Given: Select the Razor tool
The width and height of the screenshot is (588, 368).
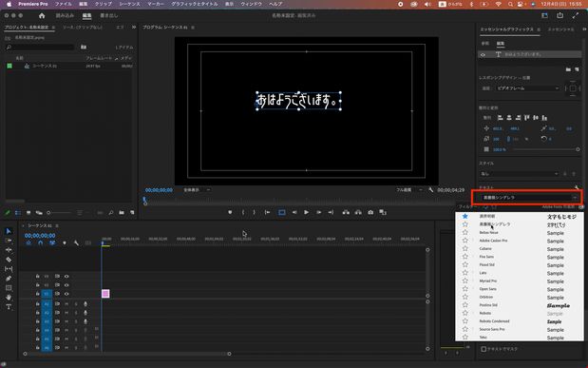Looking at the screenshot, I should click(9, 260).
